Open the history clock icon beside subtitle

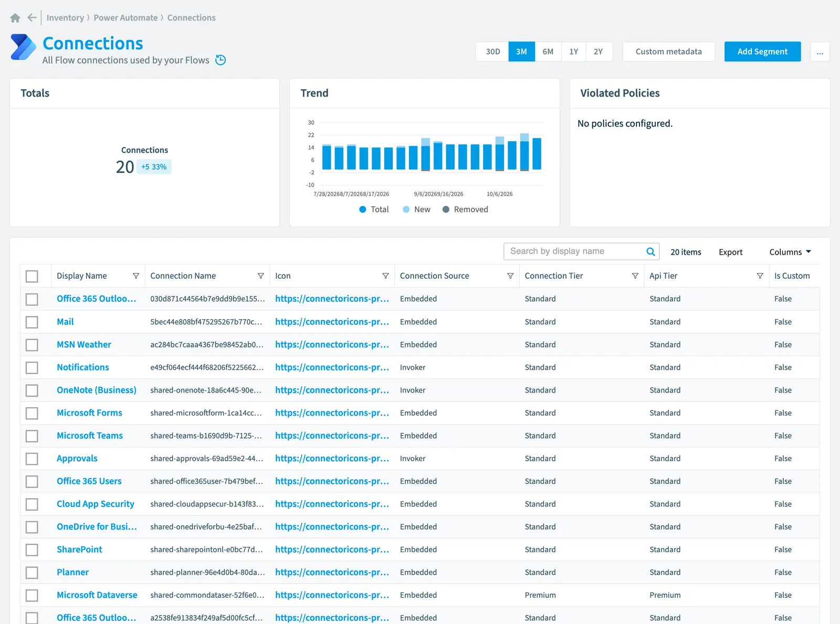pyautogui.click(x=221, y=60)
